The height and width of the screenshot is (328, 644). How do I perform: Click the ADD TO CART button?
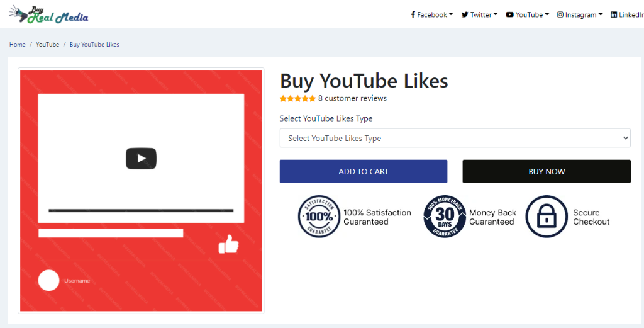[364, 171]
